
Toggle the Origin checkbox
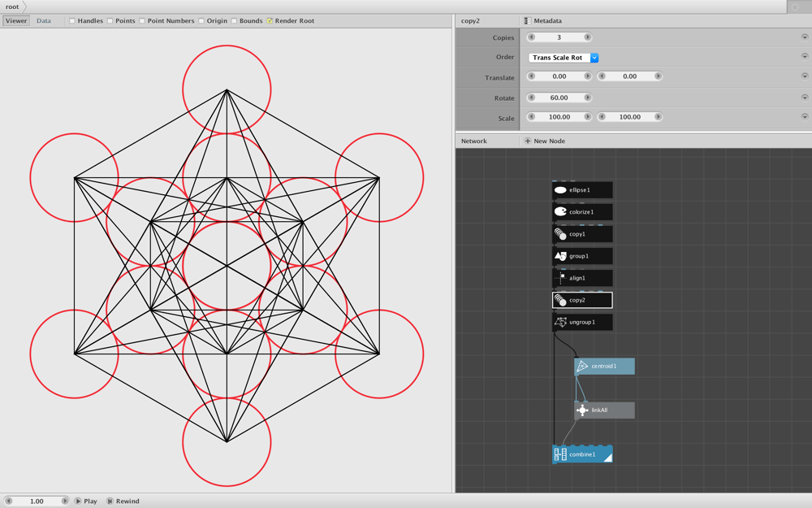(201, 21)
